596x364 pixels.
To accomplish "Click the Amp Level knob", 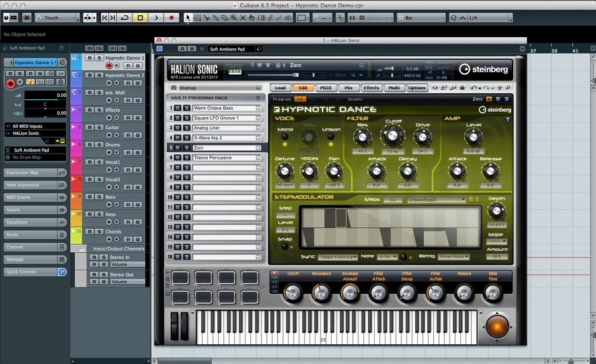I will (473, 137).
